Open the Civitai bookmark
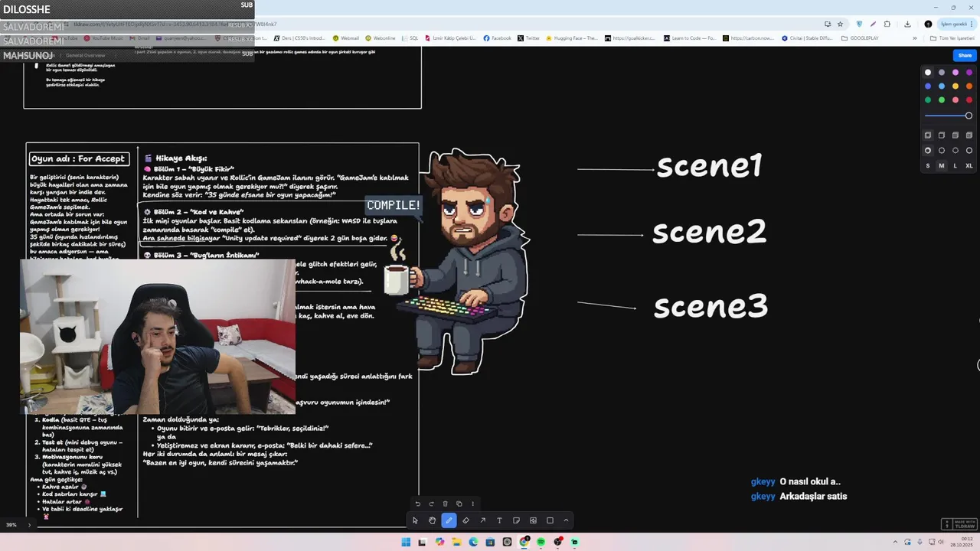The height and width of the screenshot is (551, 980). pyautogui.click(x=808, y=38)
